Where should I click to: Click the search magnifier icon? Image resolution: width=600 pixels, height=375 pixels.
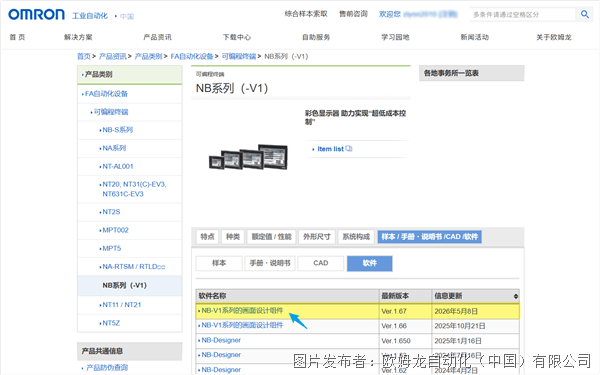click(x=584, y=15)
